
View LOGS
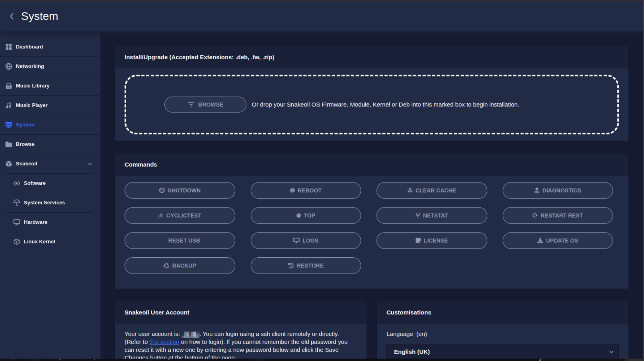coord(306,240)
